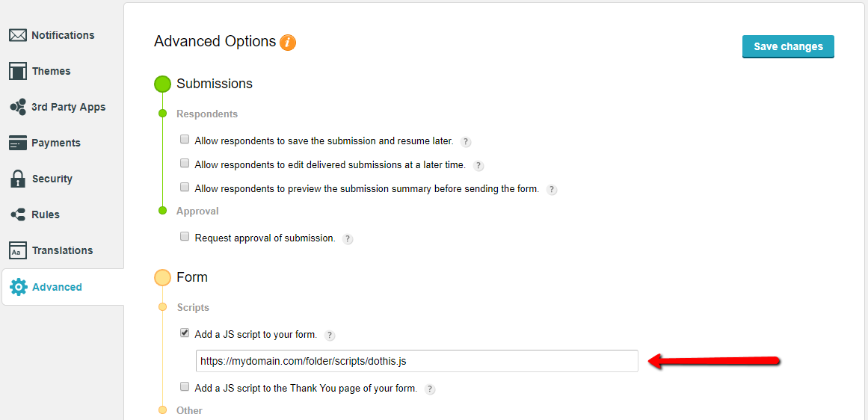Enable save submission and resume later
This screenshot has width=868, height=420.
(185, 139)
